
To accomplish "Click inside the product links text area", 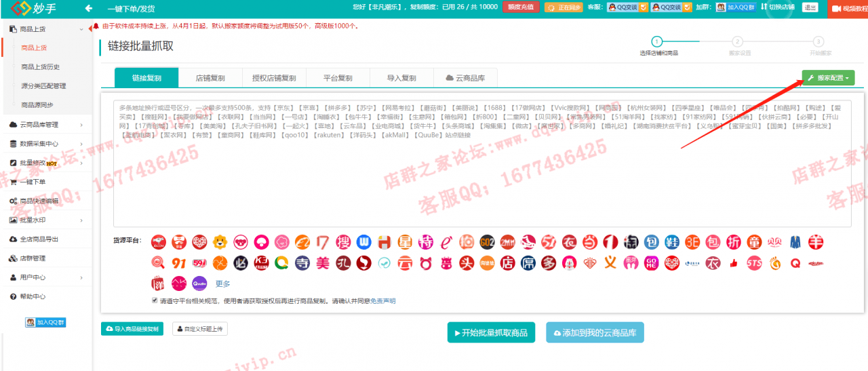I will point(482,163).
